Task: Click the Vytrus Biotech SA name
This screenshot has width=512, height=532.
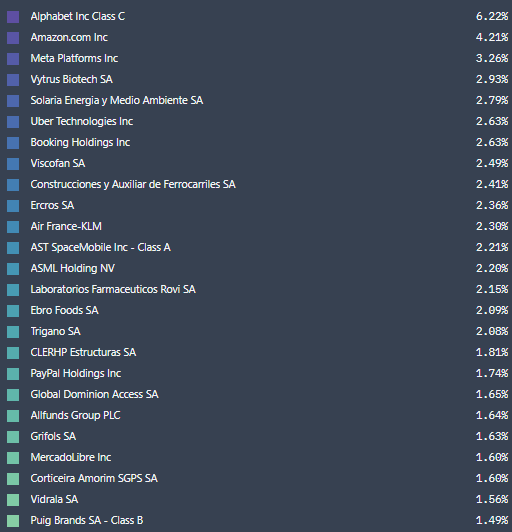Action: (72, 79)
